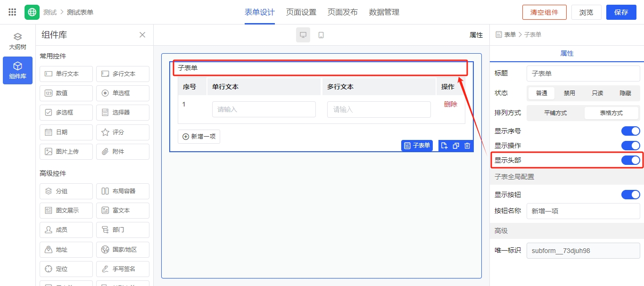The height and width of the screenshot is (286, 644).
Task: Go to the data management tab
Action: pos(384,12)
